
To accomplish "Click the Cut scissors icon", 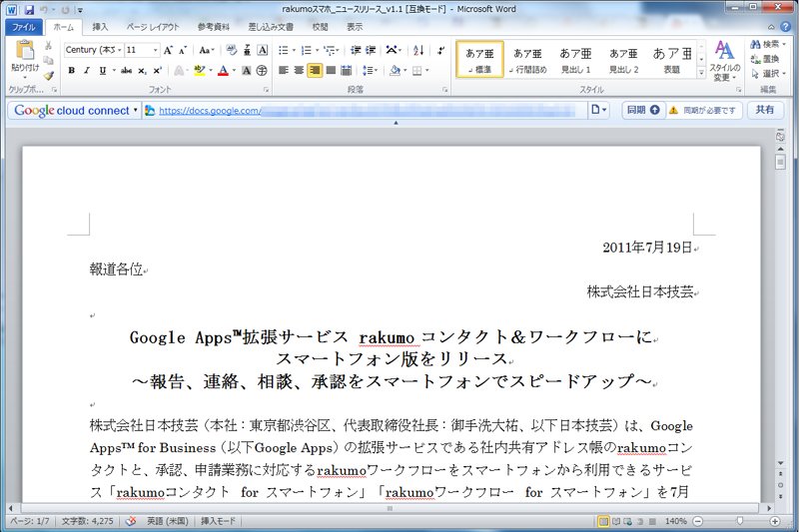I will [x=48, y=46].
